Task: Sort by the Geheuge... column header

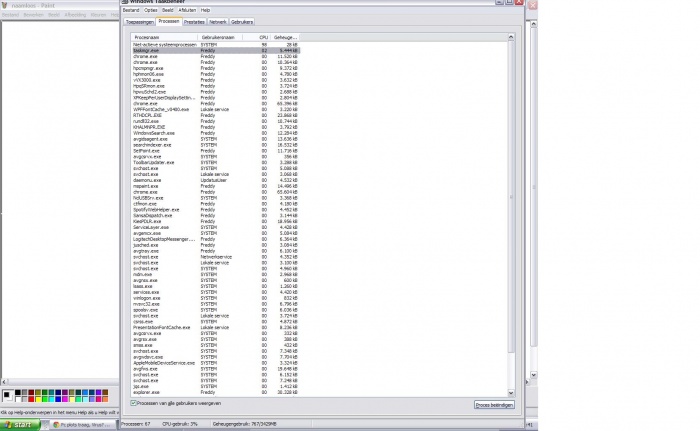Action: click(285, 38)
